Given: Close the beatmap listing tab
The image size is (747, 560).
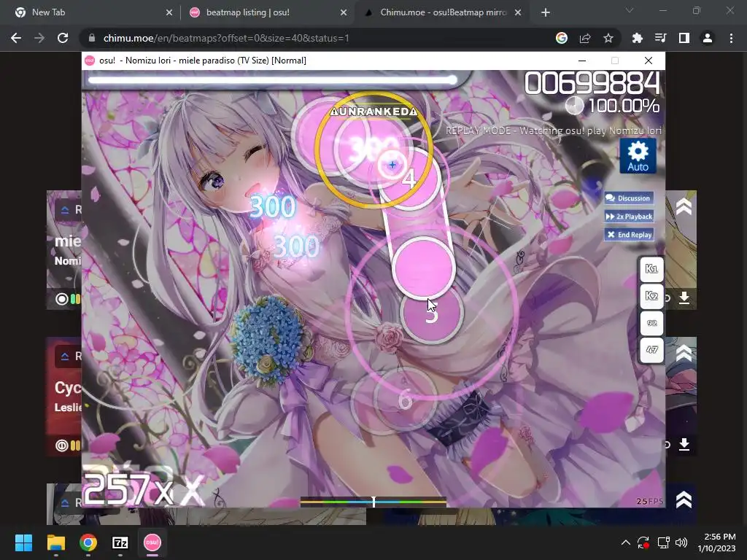Looking at the screenshot, I should 344,12.
